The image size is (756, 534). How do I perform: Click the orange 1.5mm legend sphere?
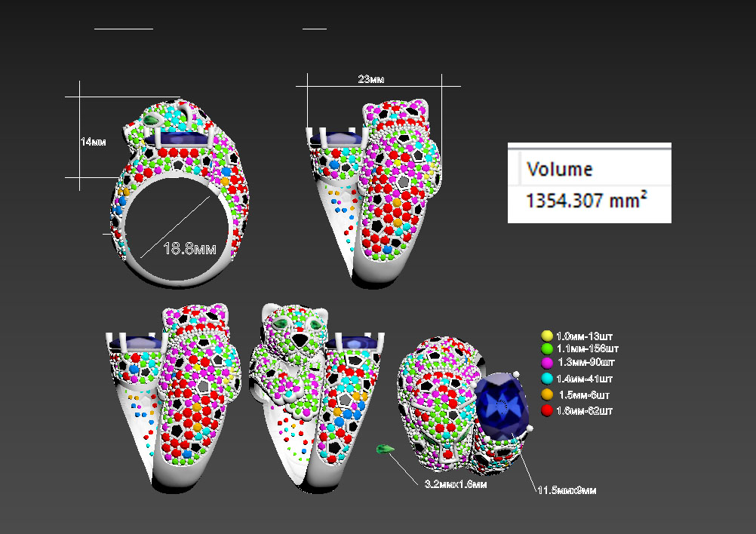coord(547,394)
